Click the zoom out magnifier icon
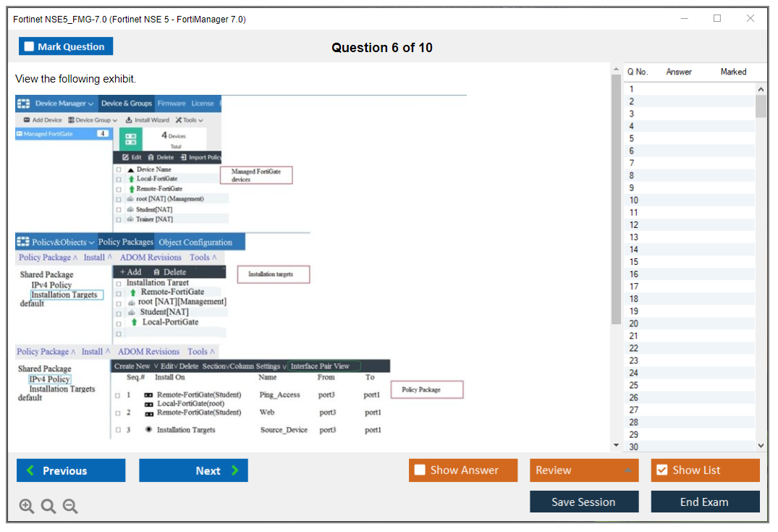Screen dimensions: 778x532 coord(70,507)
